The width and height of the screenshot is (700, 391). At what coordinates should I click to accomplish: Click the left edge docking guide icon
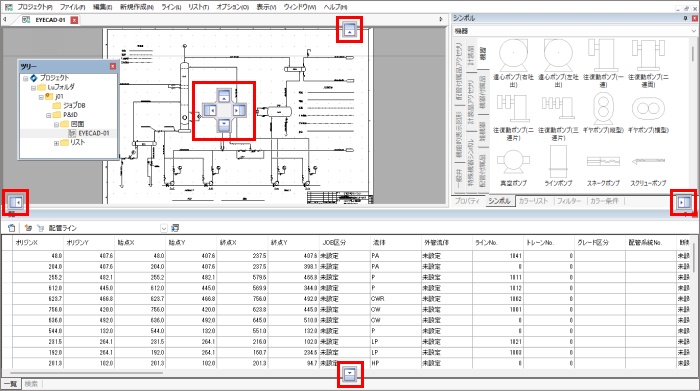pyautogui.click(x=16, y=202)
